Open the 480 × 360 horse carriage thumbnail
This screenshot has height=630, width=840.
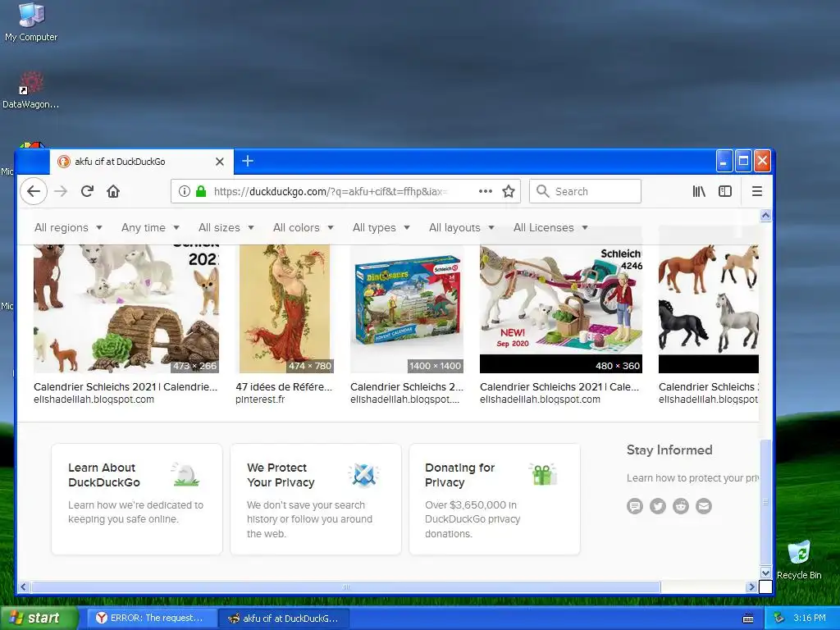(561, 308)
